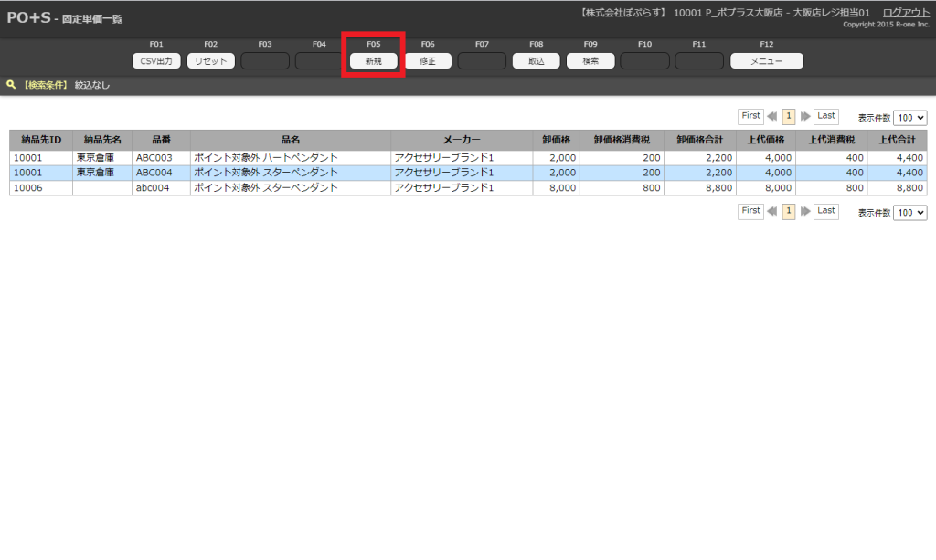This screenshot has height=560, width=936.
Task: Click the CSV出力 button under F01
Action: [x=156, y=61]
